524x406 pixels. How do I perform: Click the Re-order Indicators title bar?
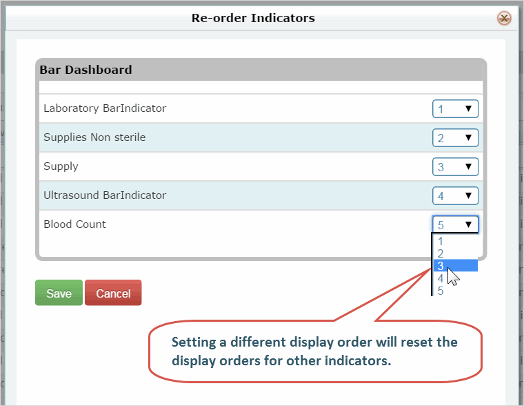(253, 18)
